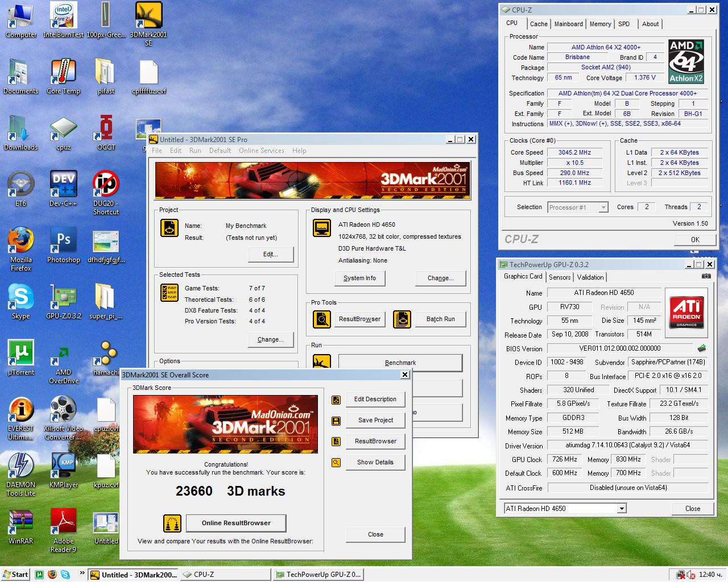Open Online Services menu in 3DMark2001
728x582 pixels.
[262, 151]
